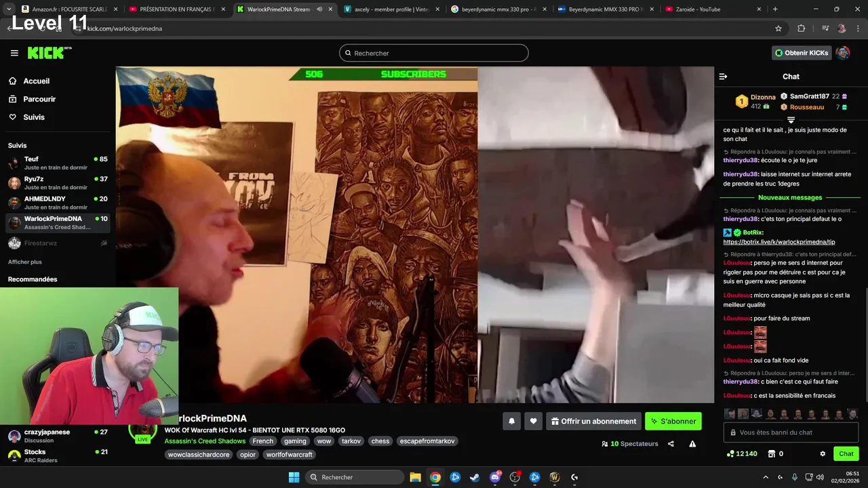Image resolution: width=868 pixels, height=488 pixels.
Task: Open followed channel AHMEDLNDY
Action: [58, 203]
